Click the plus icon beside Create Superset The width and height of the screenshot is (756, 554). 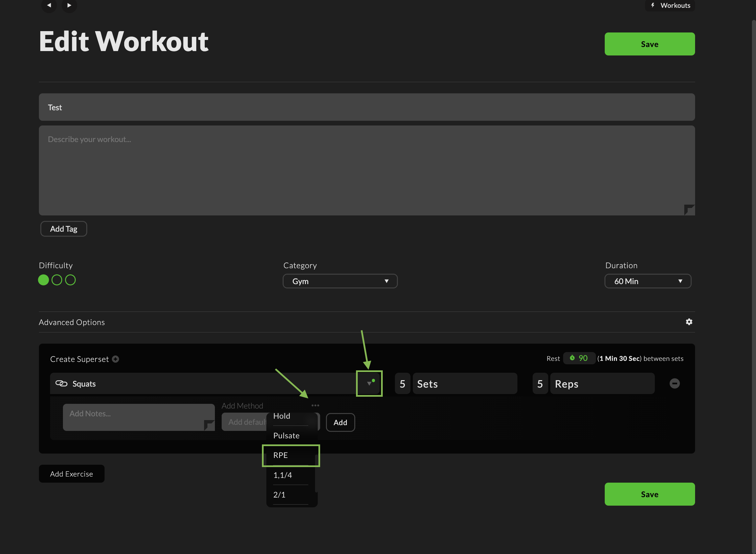(115, 359)
